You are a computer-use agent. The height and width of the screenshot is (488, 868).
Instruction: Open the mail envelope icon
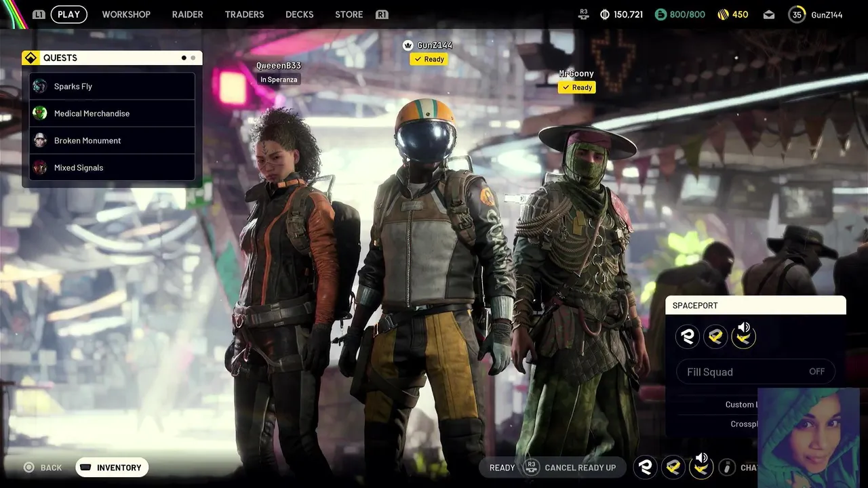point(769,14)
